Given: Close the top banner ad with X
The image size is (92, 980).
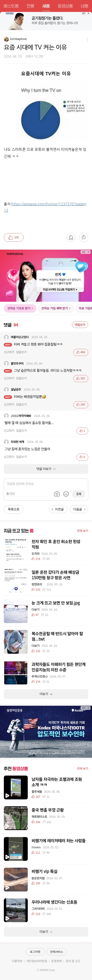Looking at the screenshot, I should 89,13.
